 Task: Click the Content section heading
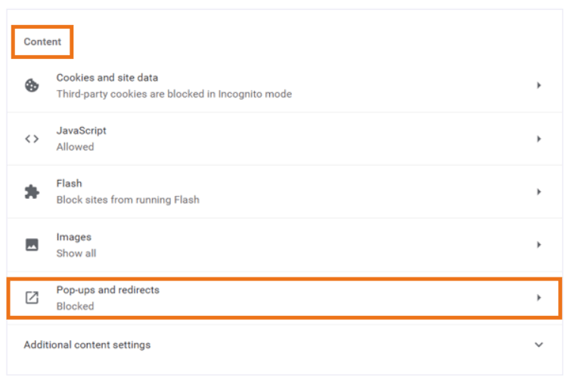tap(42, 42)
